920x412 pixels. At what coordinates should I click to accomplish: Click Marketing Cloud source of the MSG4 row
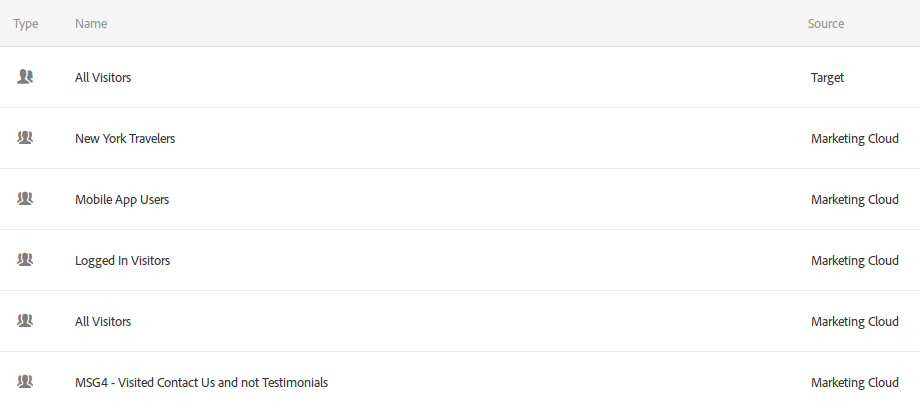click(854, 383)
